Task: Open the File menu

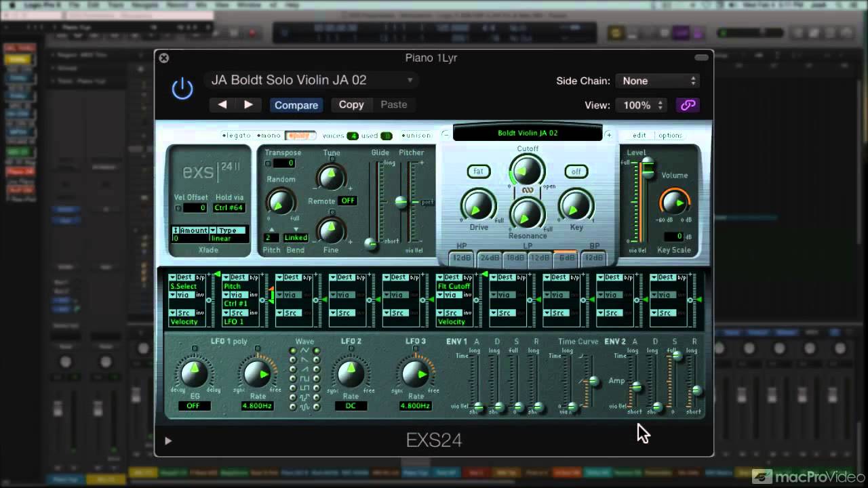Action: [73, 5]
